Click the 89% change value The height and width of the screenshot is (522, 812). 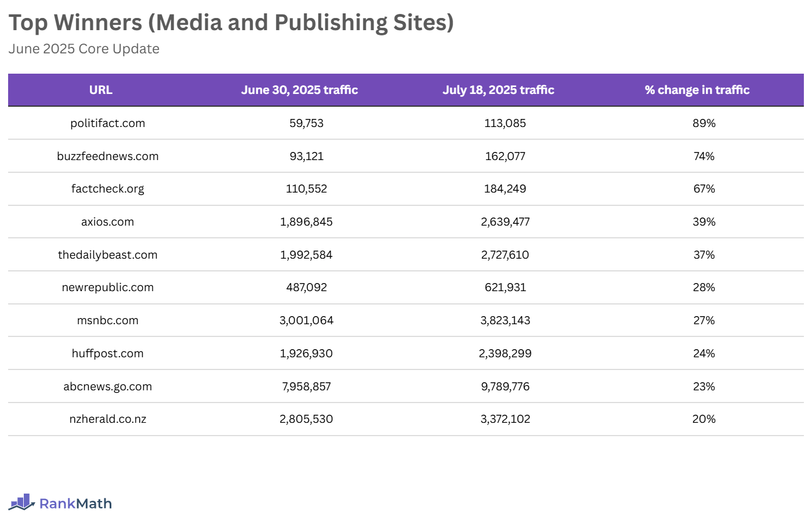tap(704, 123)
